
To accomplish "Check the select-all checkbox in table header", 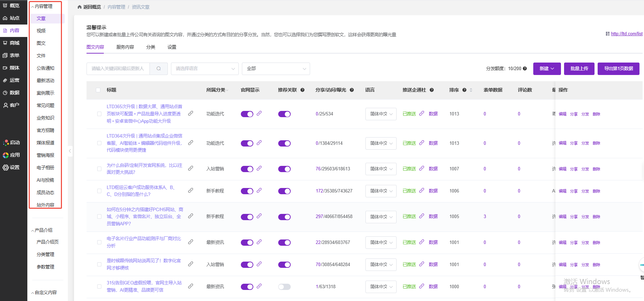I will 98,90.
